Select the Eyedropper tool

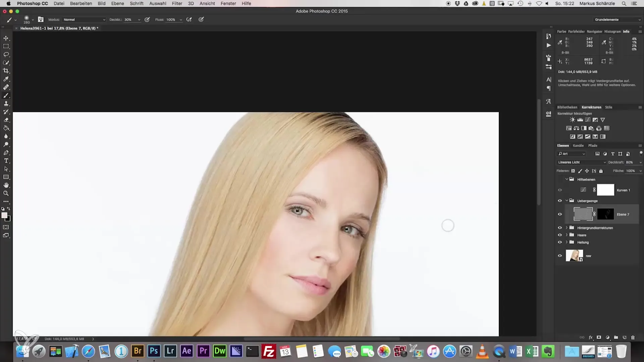pyautogui.click(x=6, y=79)
